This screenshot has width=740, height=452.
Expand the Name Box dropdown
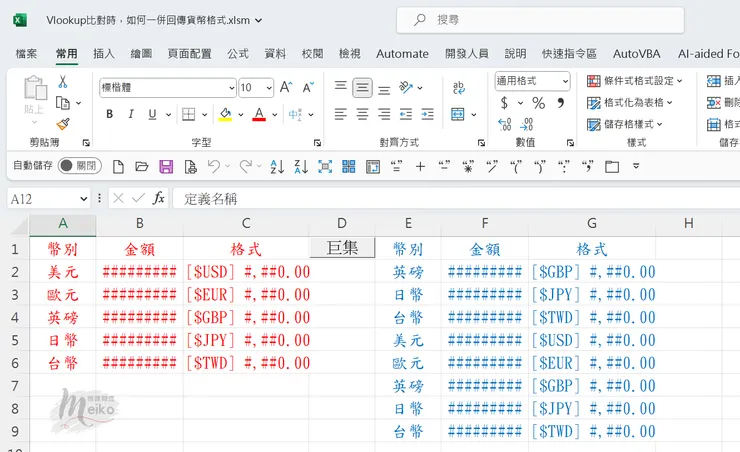click(x=84, y=199)
